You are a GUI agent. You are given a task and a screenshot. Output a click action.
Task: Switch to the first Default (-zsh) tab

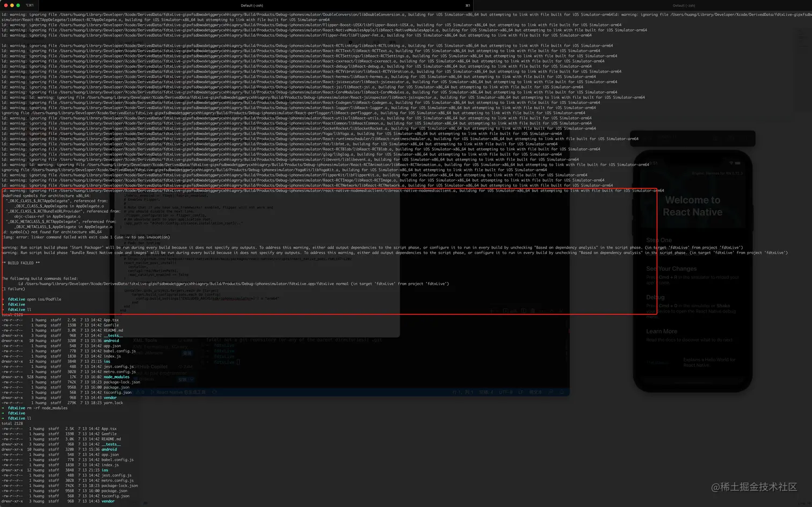click(252, 5)
